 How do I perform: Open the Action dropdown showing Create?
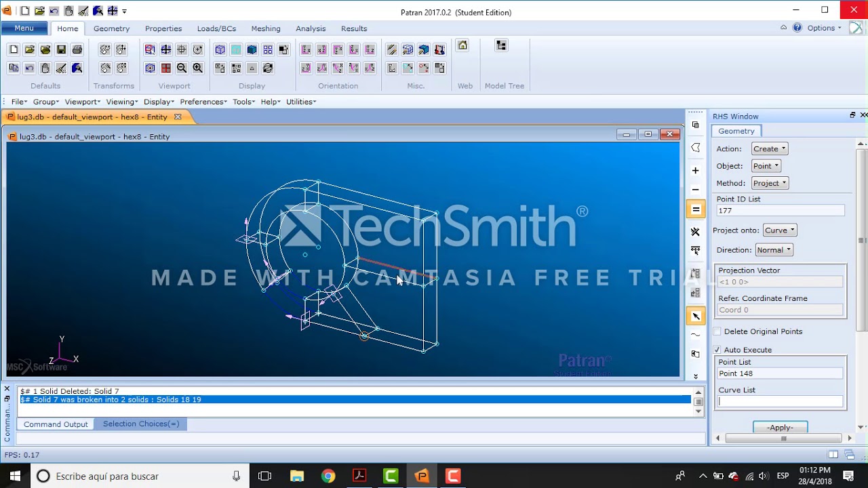coord(769,148)
